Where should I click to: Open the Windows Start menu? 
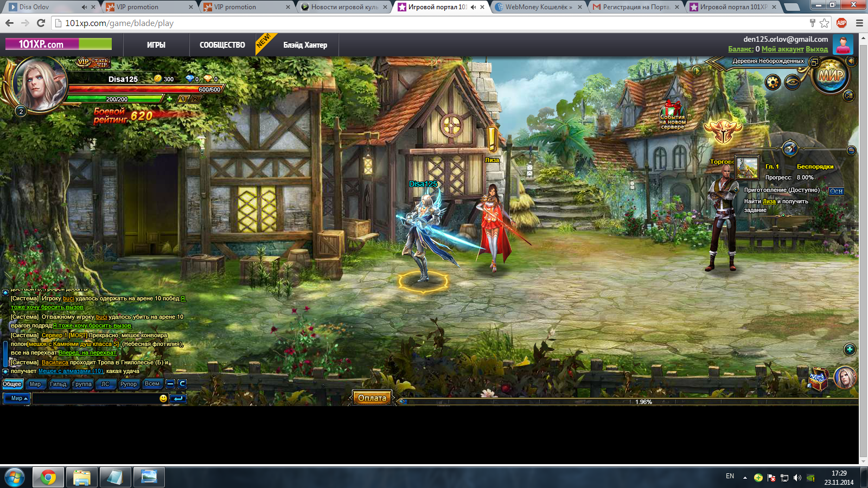point(14,477)
